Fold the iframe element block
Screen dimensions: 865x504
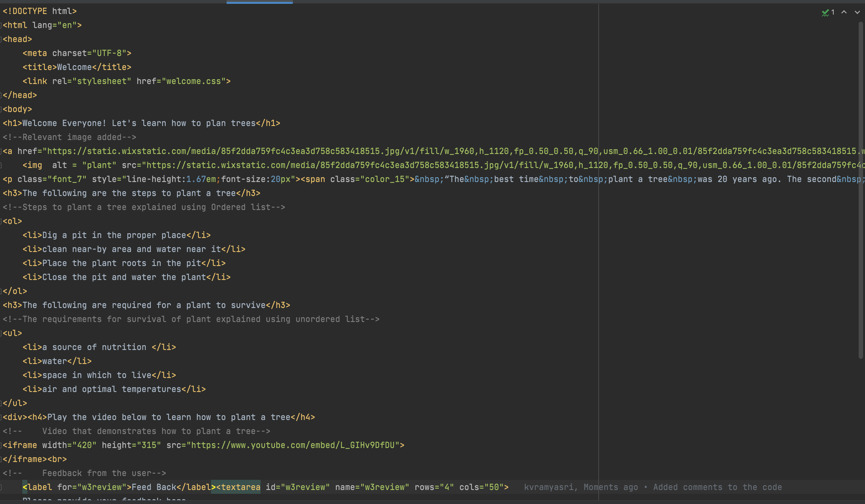pyautogui.click(x=1, y=445)
